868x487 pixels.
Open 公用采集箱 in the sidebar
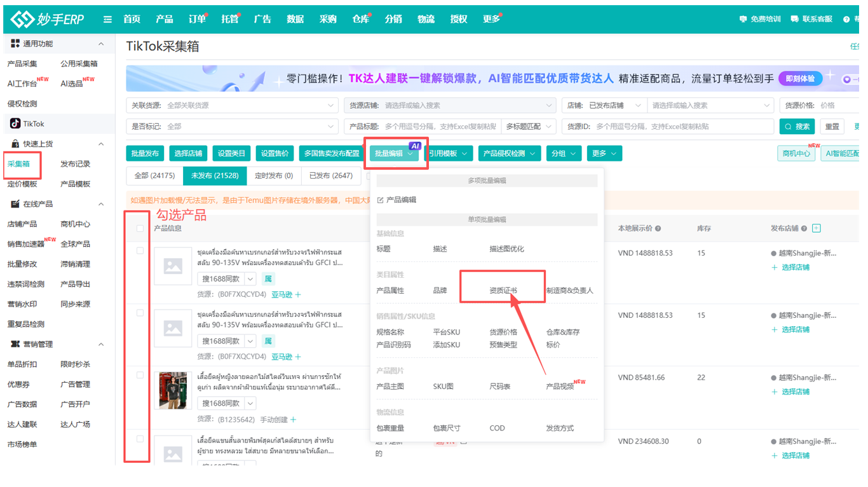click(x=79, y=64)
